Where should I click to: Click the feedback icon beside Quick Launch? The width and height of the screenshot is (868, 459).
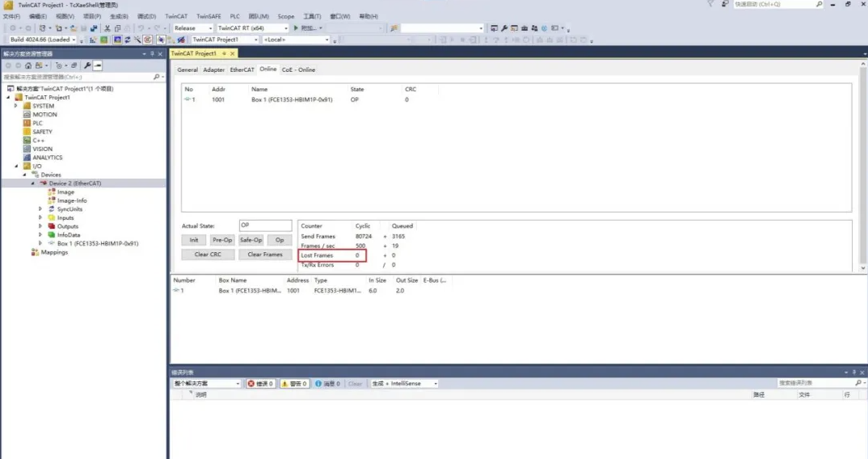tap(725, 4)
